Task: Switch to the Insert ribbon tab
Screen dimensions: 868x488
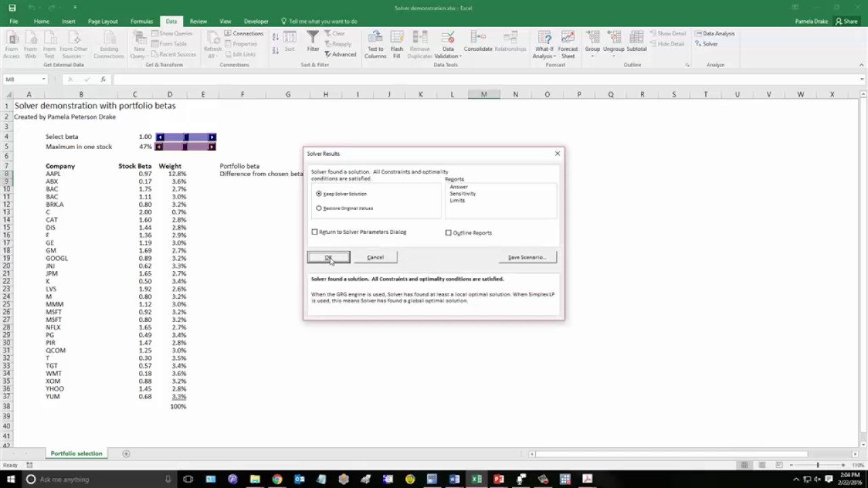Action: click(x=68, y=21)
